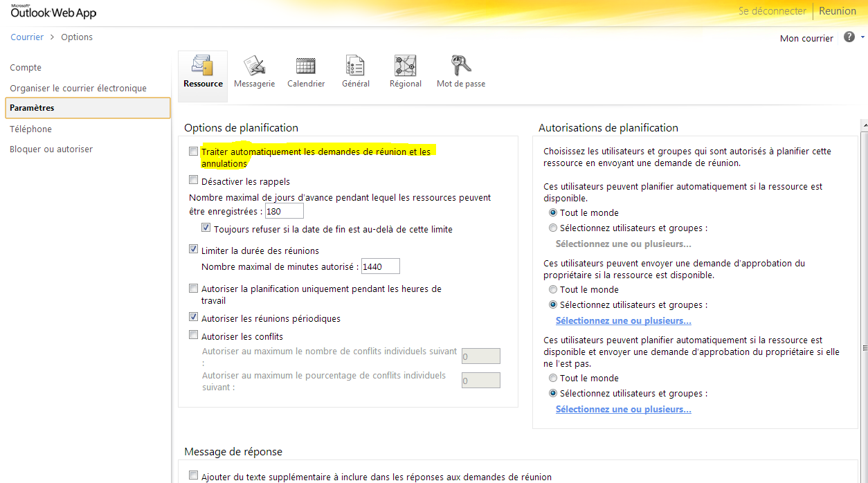This screenshot has height=483, width=868.
Task: Open the Reunion user menu
Action: pos(838,11)
